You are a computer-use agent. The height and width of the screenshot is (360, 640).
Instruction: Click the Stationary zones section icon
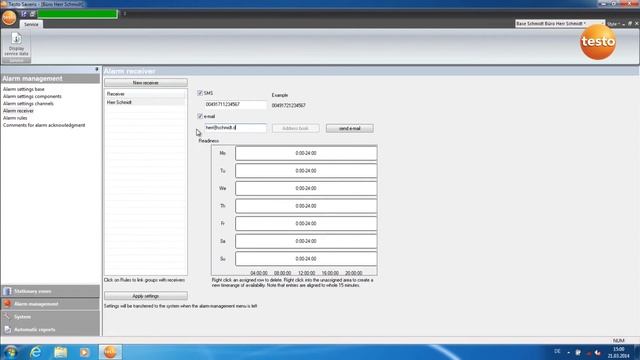(x=7, y=291)
